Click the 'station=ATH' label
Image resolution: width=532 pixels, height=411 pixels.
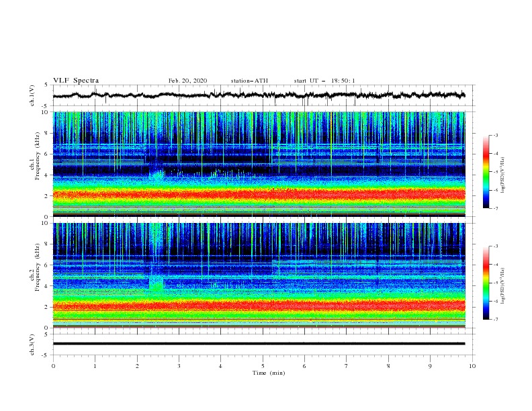point(249,81)
